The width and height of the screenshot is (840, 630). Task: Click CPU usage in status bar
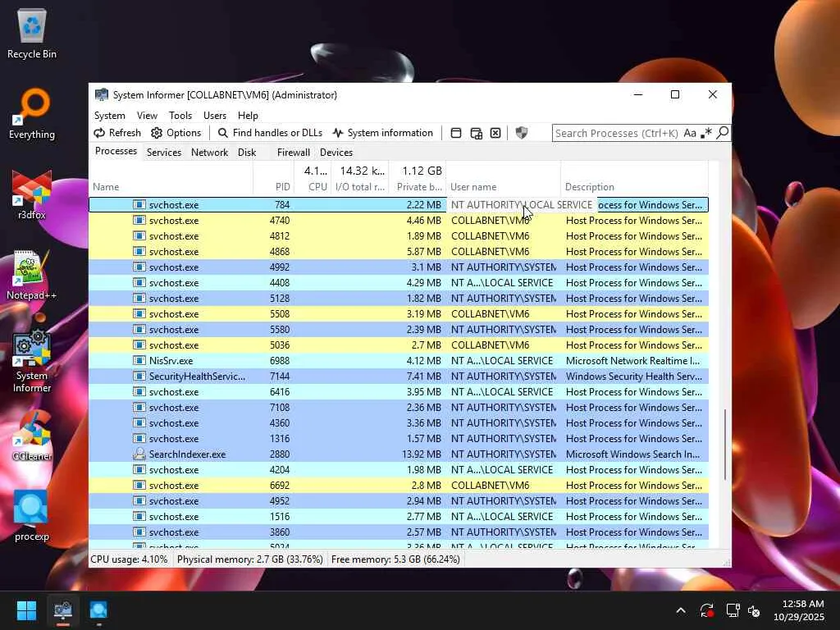pyautogui.click(x=129, y=559)
